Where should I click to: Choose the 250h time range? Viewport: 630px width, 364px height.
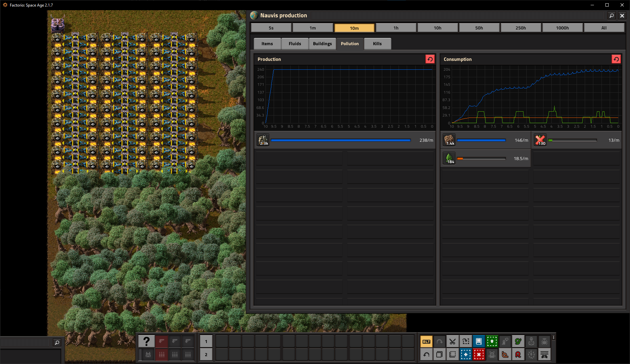pyautogui.click(x=521, y=28)
